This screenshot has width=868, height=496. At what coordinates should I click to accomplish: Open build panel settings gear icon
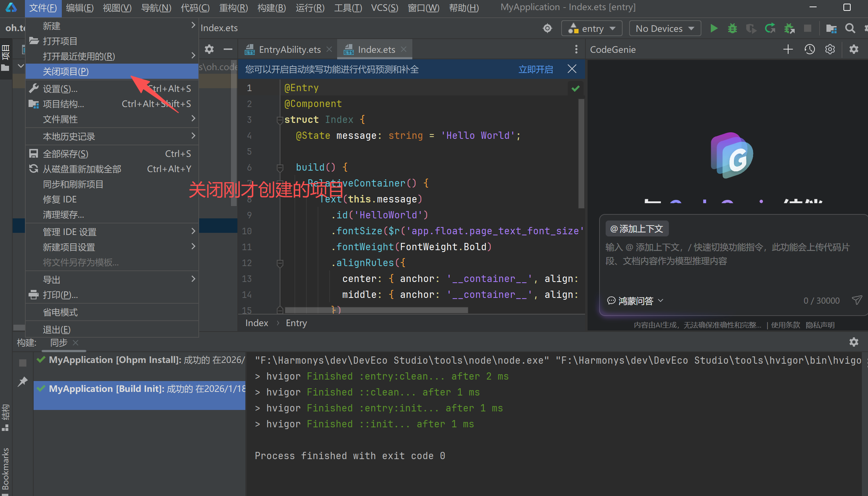pyautogui.click(x=854, y=342)
